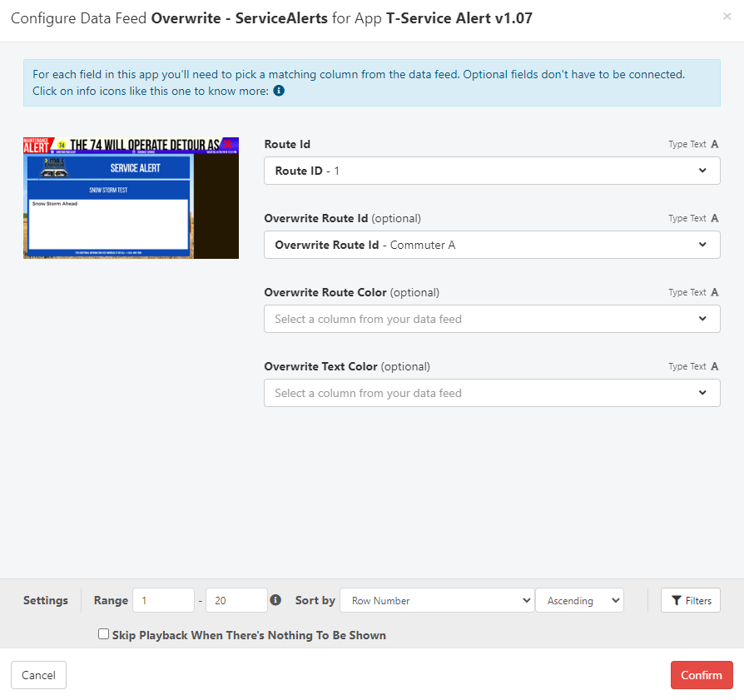Viewport: 744px width, 700px height.
Task: Open the Overwrite Route Id dropdown showing Commuter A
Action: pyautogui.click(x=492, y=245)
